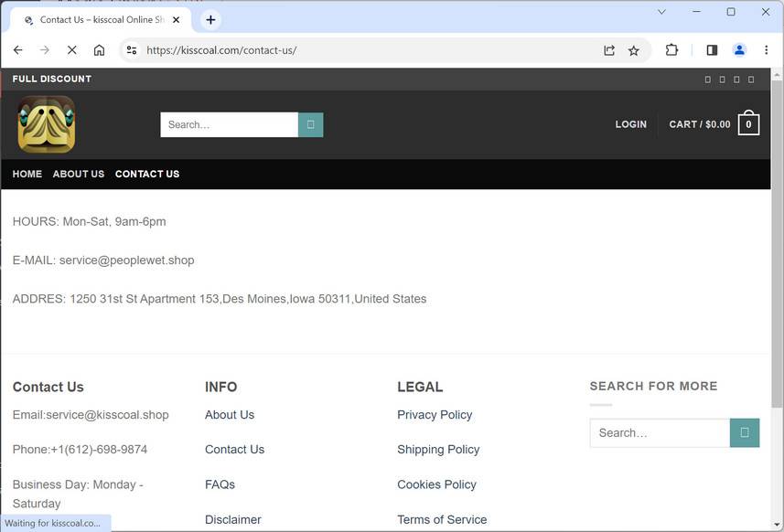Image resolution: width=784 pixels, height=532 pixels.
Task: Bookmark the page with the star icon
Action: pos(633,50)
